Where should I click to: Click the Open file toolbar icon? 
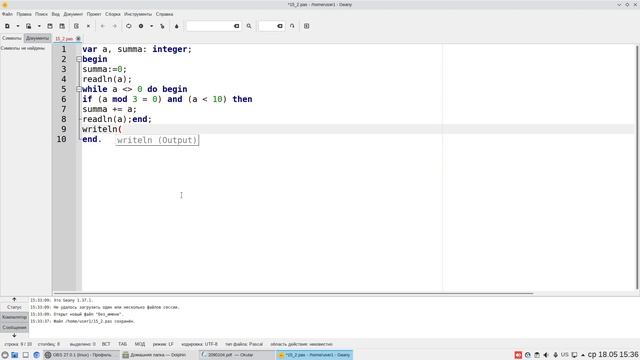tap(29, 26)
